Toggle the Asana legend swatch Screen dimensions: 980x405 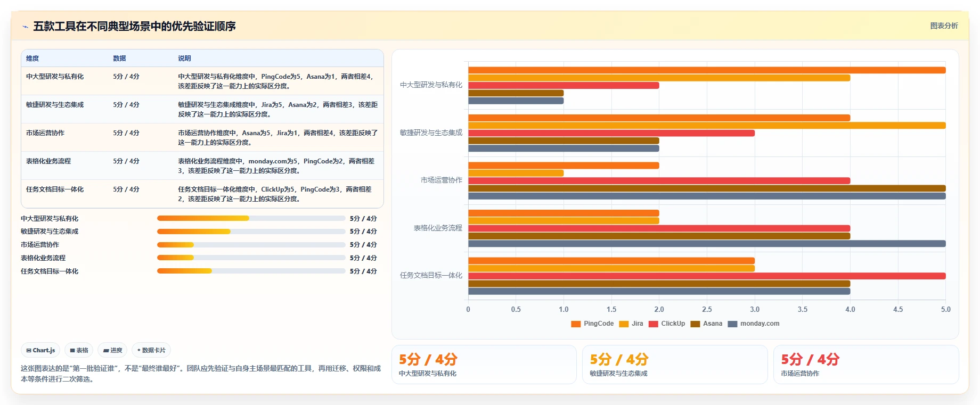695,324
